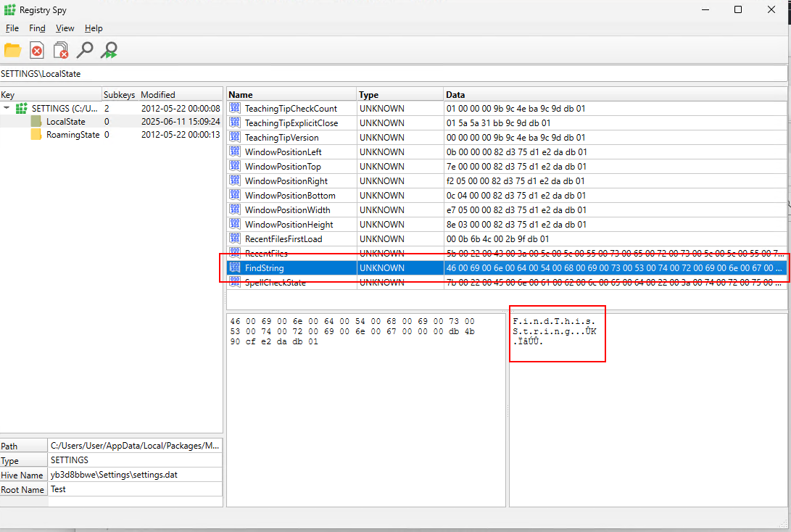Maximize the Registry Spy window

[x=738, y=9]
